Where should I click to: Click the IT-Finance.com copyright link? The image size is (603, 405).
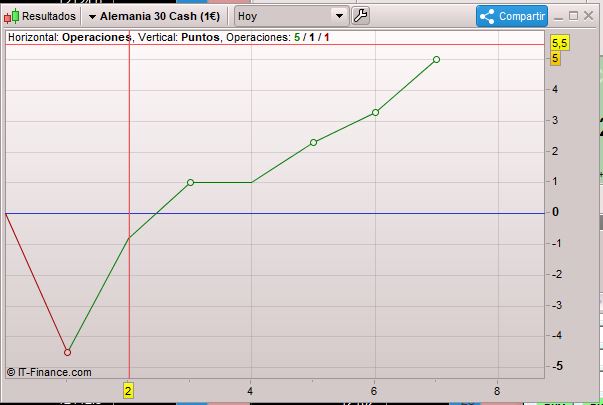click(x=49, y=372)
